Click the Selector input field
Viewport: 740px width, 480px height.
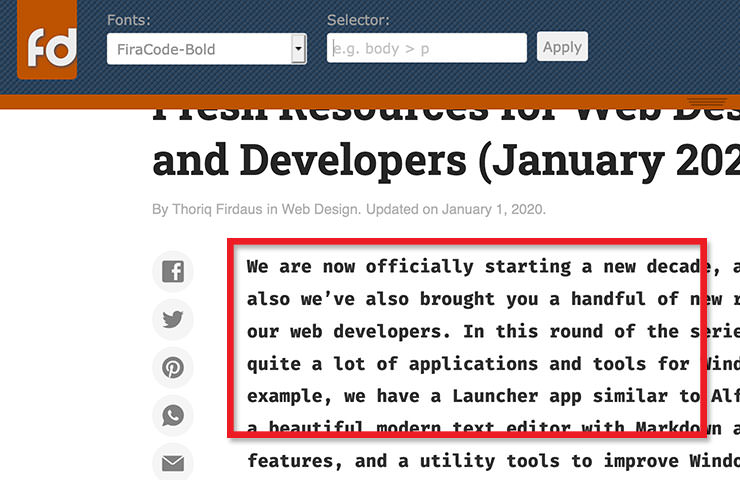(x=427, y=48)
